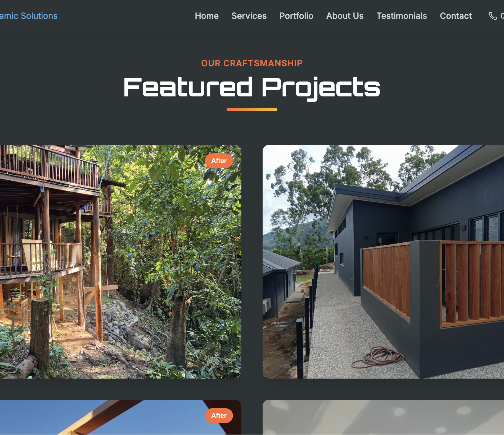Go to the Services page

click(249, 16)
